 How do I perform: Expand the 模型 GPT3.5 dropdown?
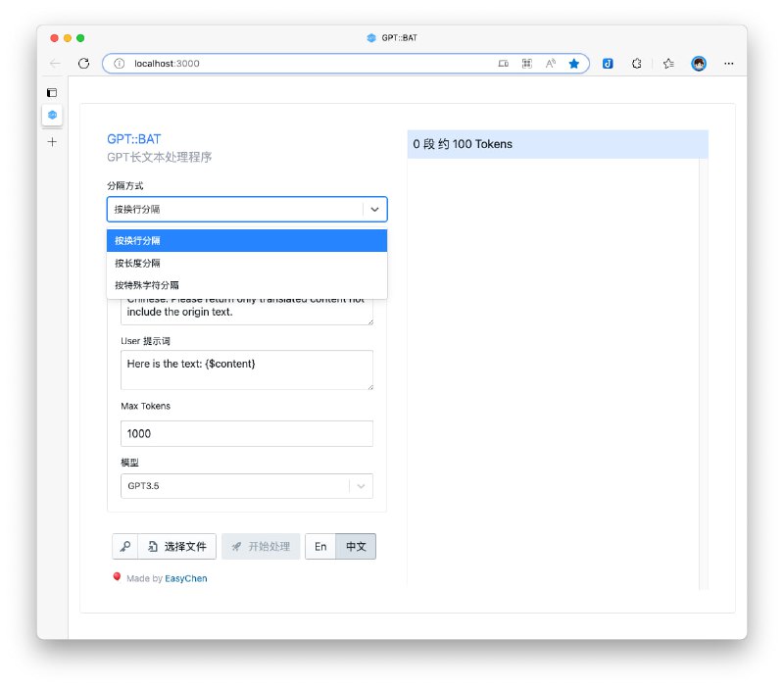[361, 486]
